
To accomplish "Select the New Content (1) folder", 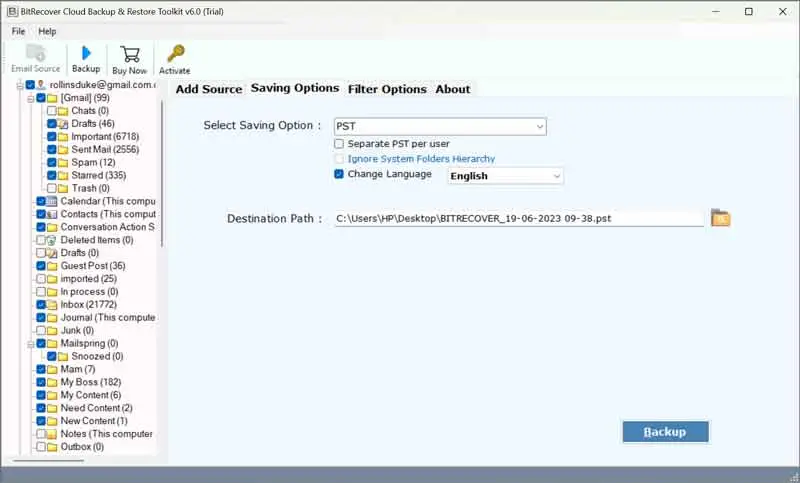I will point(94,421).
